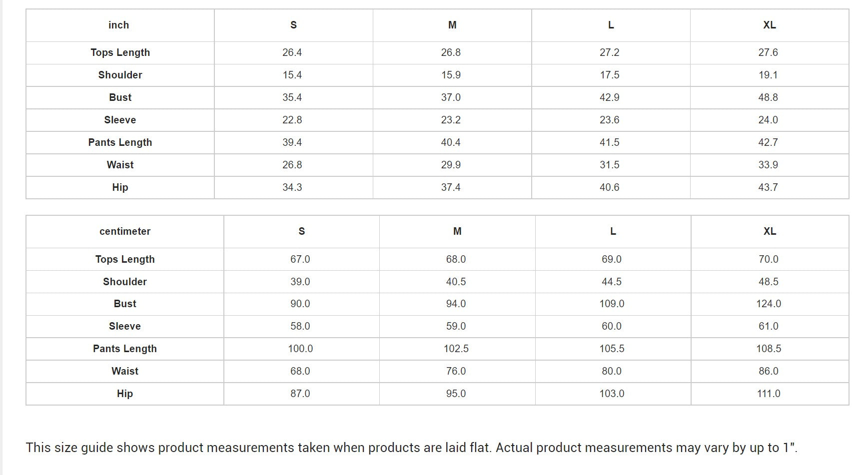Select the 34.3 hip value for S

coord(292,188)
